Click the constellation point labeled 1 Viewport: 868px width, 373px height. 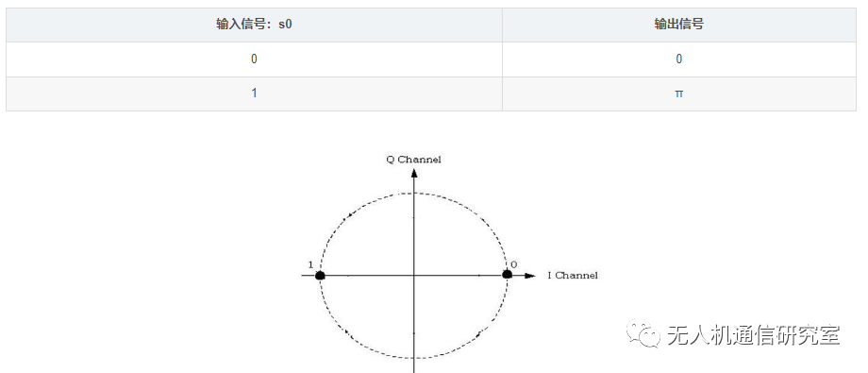[x=320, y=276]
